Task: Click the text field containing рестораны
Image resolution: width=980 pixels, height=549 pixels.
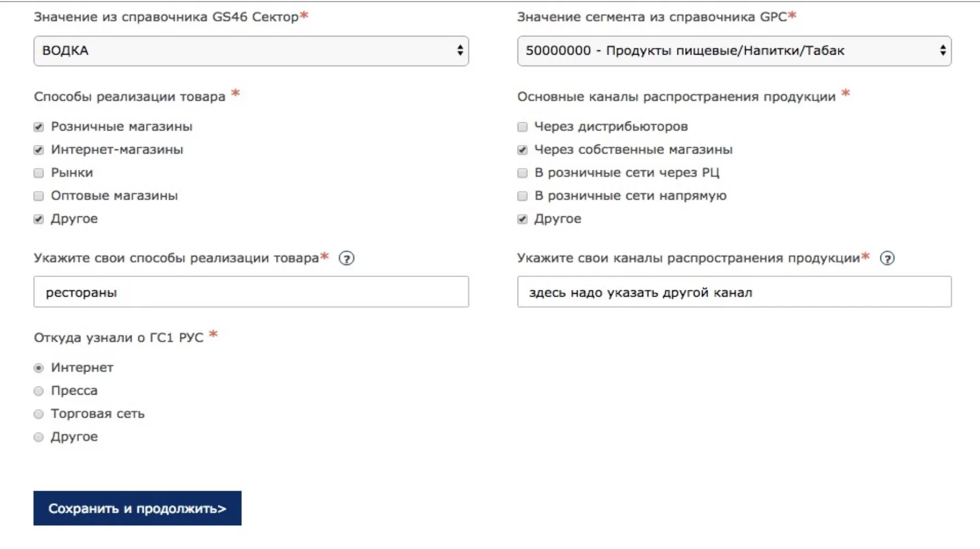Action: pos(251,292)
